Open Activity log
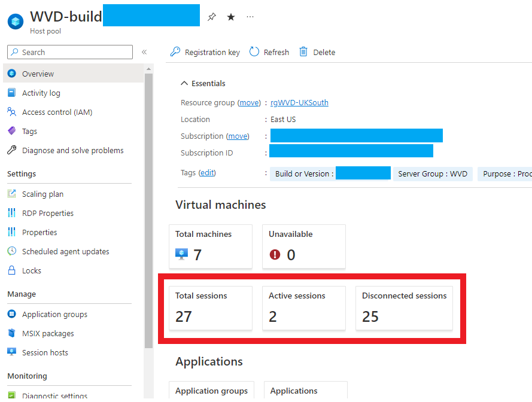The height and width of the screenshot is (402, 532). (x=73, y=93)
